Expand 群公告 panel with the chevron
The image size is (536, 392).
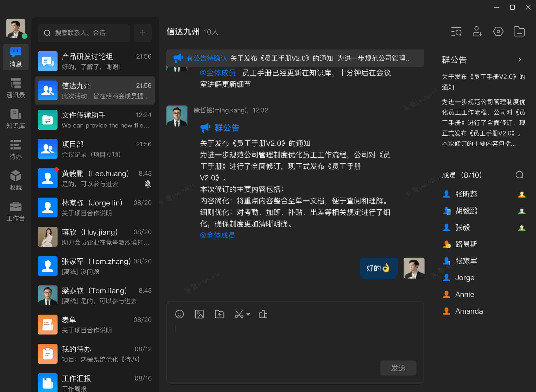[x=520, y=60]
